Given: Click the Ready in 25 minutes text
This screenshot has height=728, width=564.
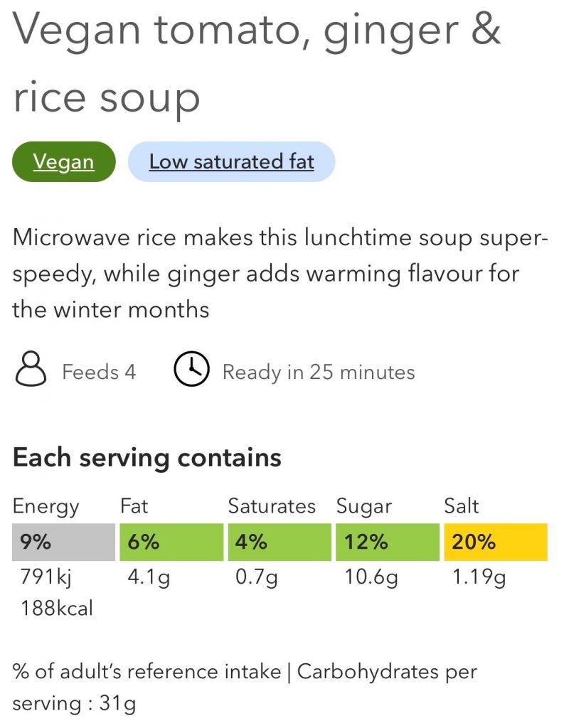Looking at the screenshot, I should 319,373.
